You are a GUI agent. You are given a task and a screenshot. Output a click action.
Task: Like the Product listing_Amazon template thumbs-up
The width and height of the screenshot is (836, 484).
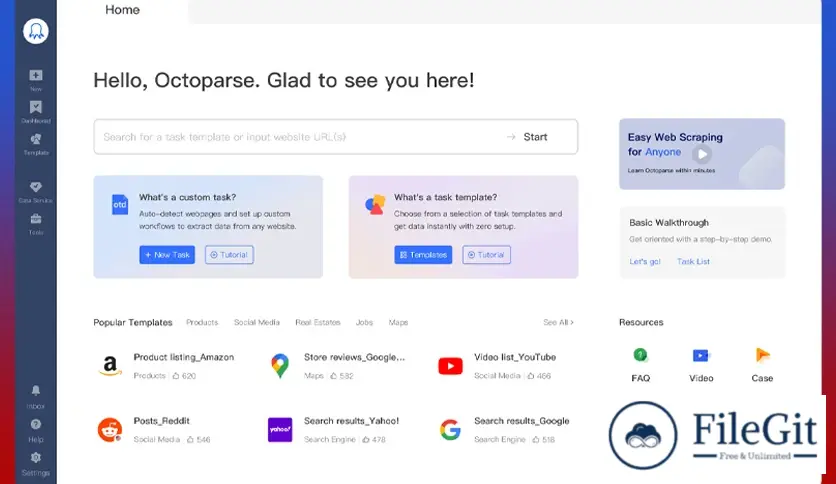[x=175, y=376]
